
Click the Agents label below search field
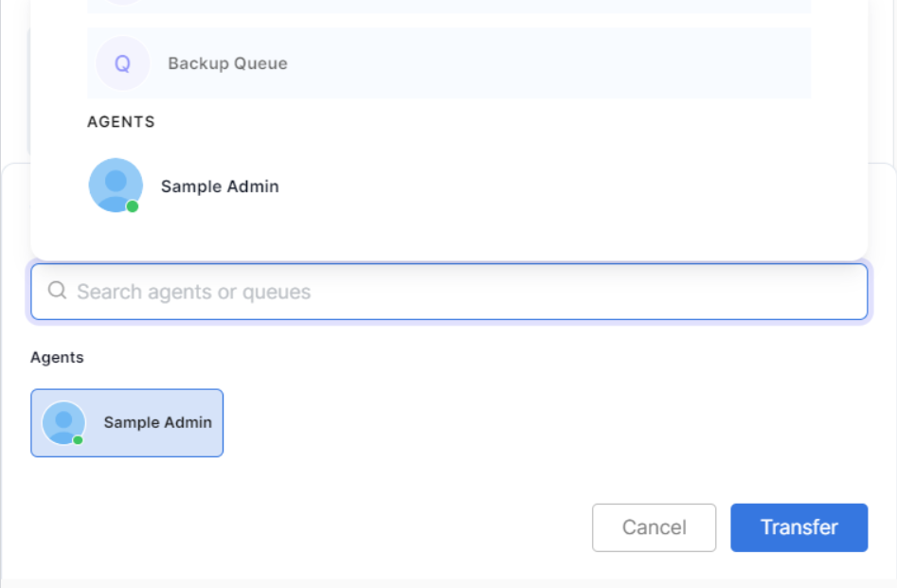click(x=57, y=357)
